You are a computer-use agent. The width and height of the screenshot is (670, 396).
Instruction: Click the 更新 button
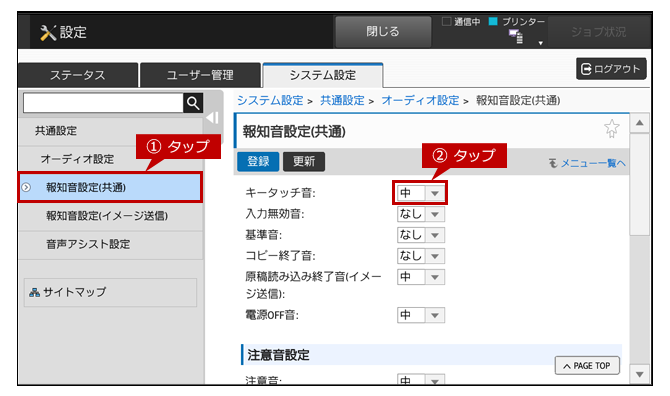[x=304, y=161]
